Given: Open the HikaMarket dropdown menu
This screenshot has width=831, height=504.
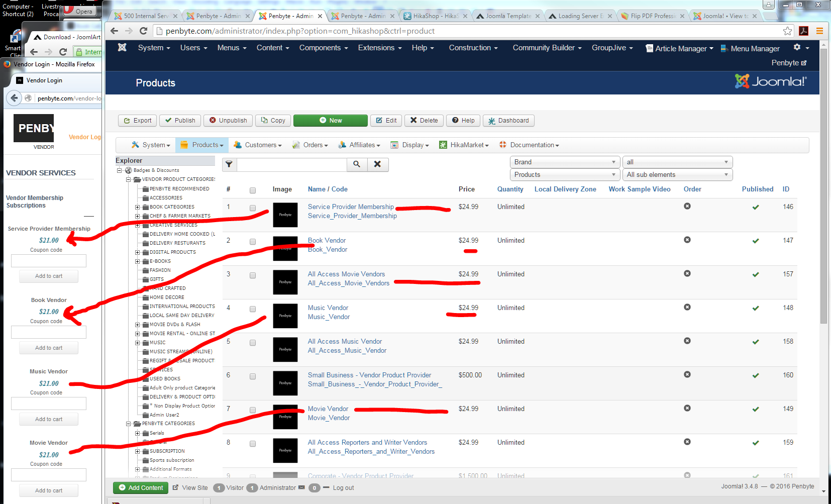Looking at the screenshot, I should pyautogui.click(x=464, y=145).
